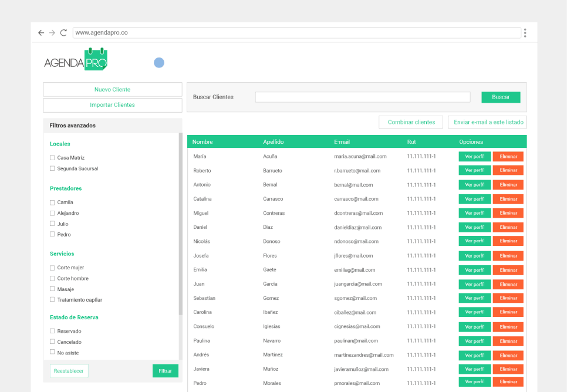
Task: Apply filters with the Filtrar button
Action: click(166, 371)
